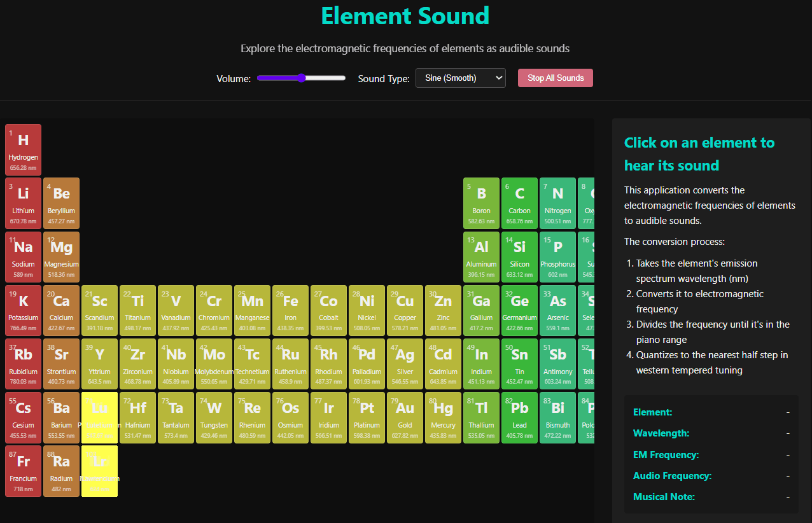This screenshot has height=523, width=812.
Task: Adjust the Volume slider
Action: click(302, 78)
